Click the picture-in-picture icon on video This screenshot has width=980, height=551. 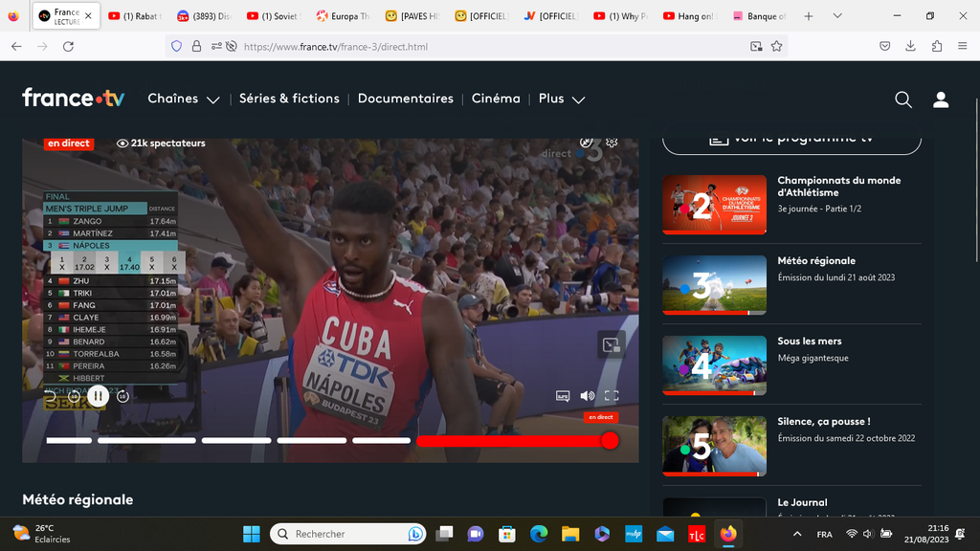(x=612, y=344)
